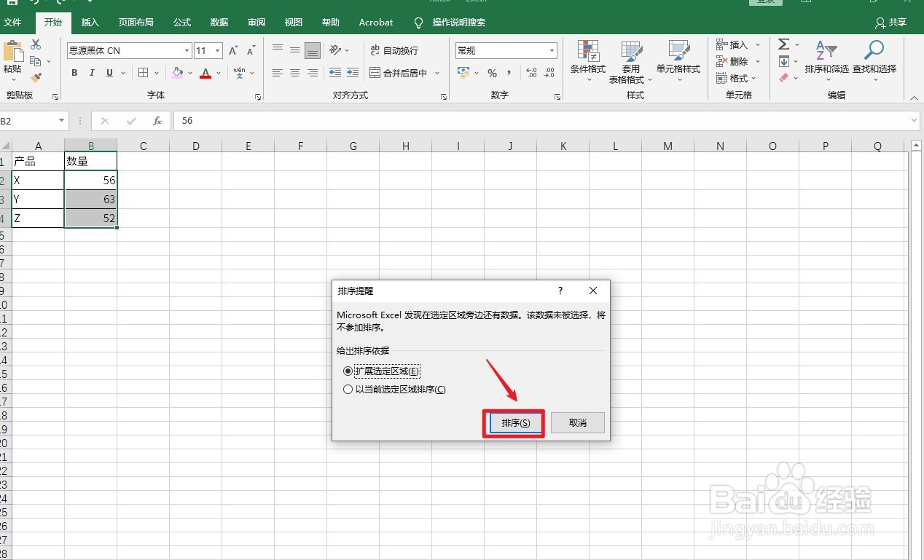Viewport: 924px width, 560px height.
Task: Switch to the 页面布局 tab
Action: tap(136, 23)
